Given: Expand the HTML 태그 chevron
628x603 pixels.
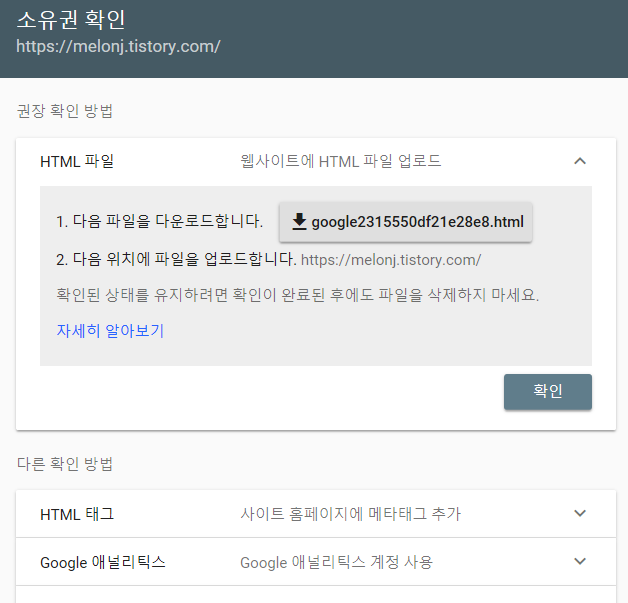Looking at the screenshot, I should (x=580, y=513).
